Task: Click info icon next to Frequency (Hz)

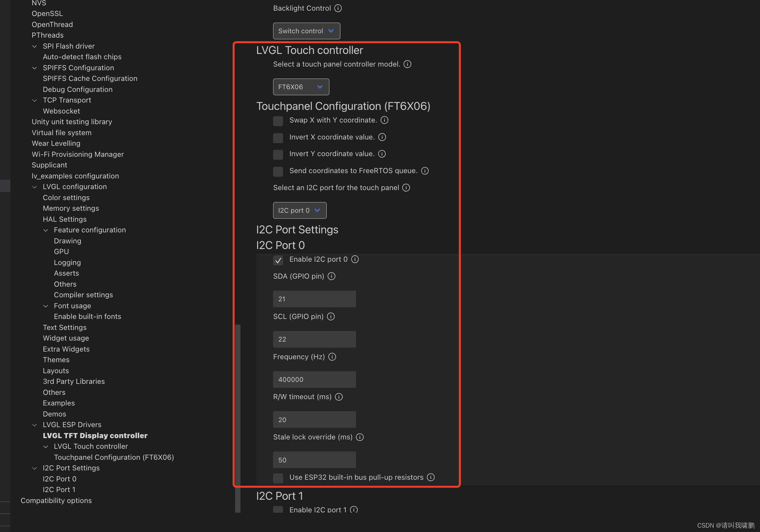Action: tap(332, 357)
